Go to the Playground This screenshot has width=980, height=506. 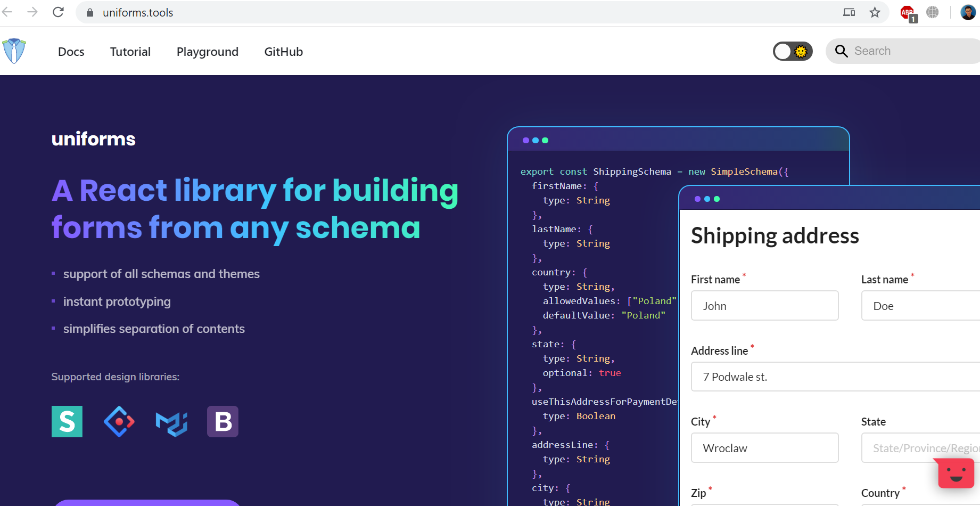(x=208, y=52)
